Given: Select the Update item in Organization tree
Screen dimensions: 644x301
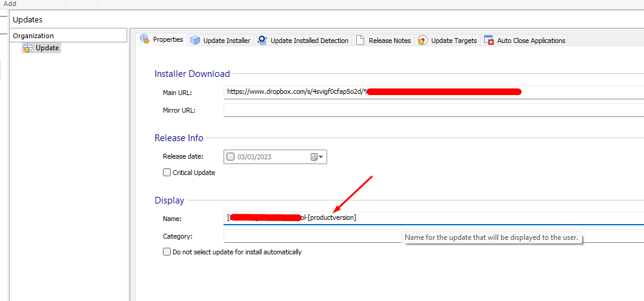Looking at the screenshot, I should point(47,48).
